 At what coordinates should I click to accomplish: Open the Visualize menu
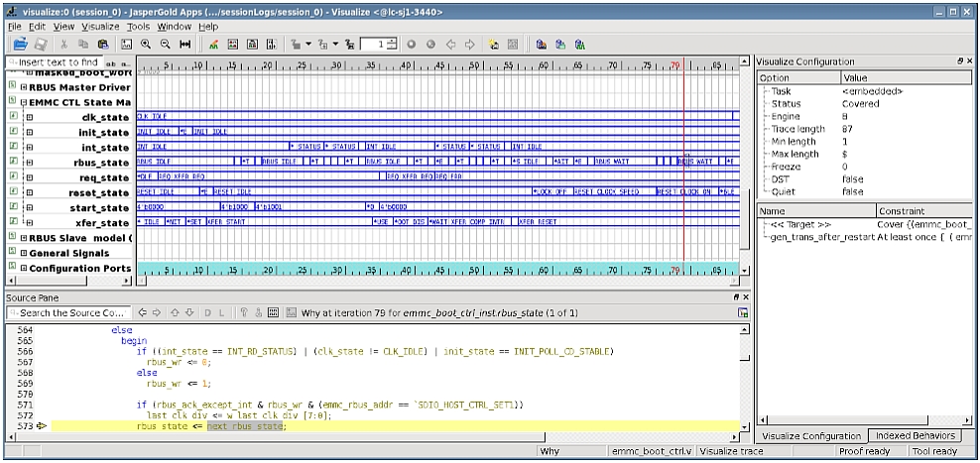(99, 27)
